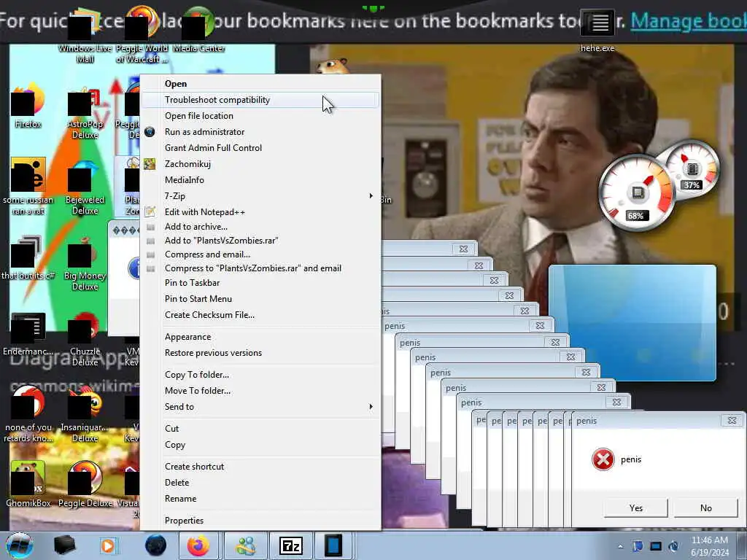Open the clock showing 11:46 AM
Viewport: 747px width, 560px height.
709,545
